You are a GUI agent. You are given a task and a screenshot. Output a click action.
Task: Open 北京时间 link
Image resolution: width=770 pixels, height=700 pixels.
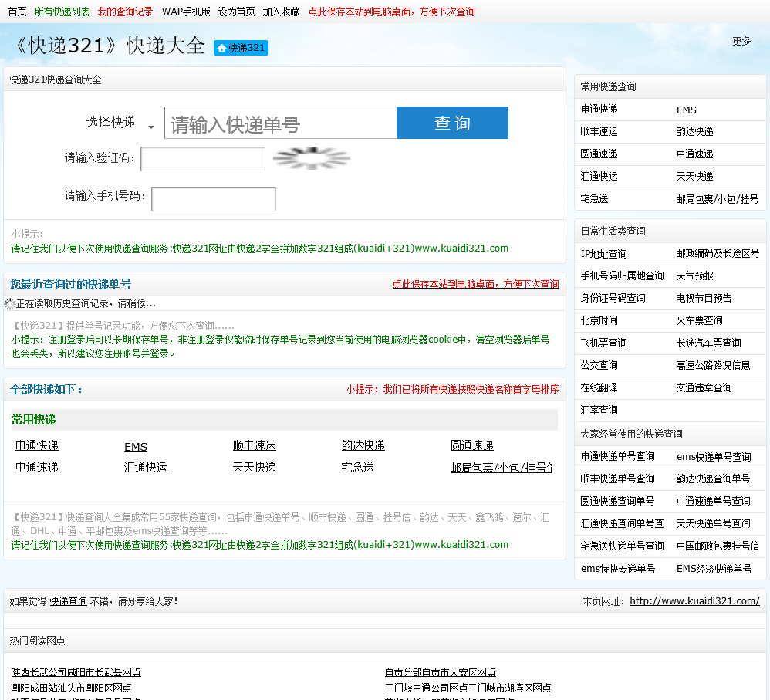(x=599, y=321)
